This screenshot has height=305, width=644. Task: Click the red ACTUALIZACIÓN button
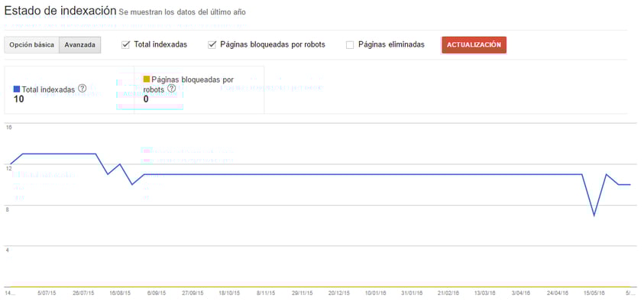coord(474,45)
